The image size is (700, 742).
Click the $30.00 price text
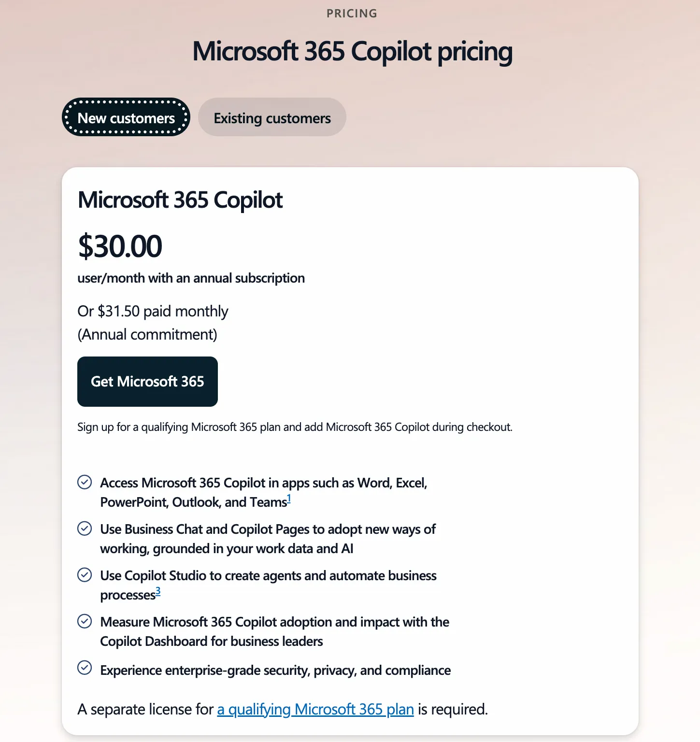click(120, 246)
